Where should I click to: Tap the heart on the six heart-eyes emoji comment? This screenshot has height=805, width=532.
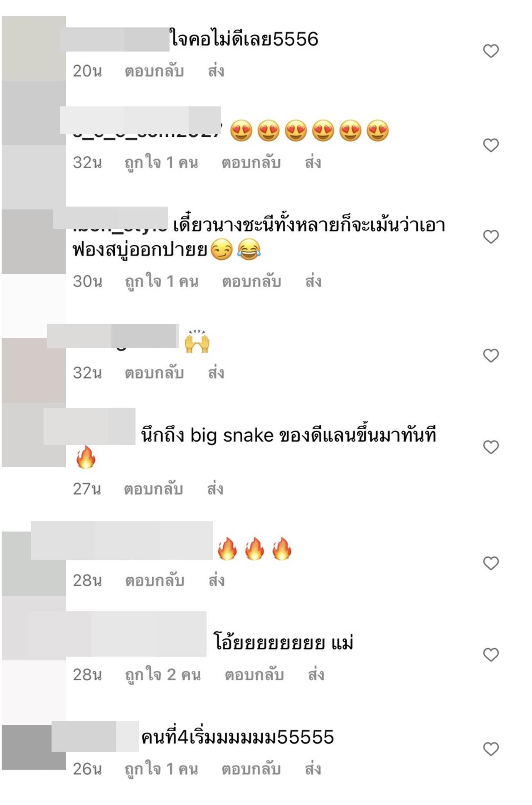tap(491, 145)
